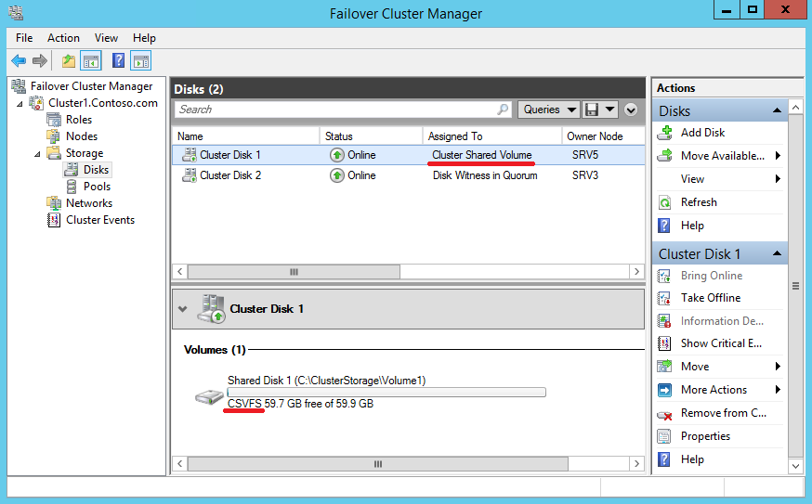
Task: Click the Take Offline action icon
Action: [x=664, y=298]
